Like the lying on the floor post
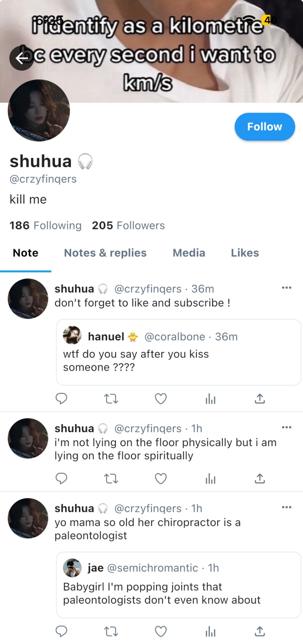The width and height of the screenshot is (303, 644). (161, 479)
